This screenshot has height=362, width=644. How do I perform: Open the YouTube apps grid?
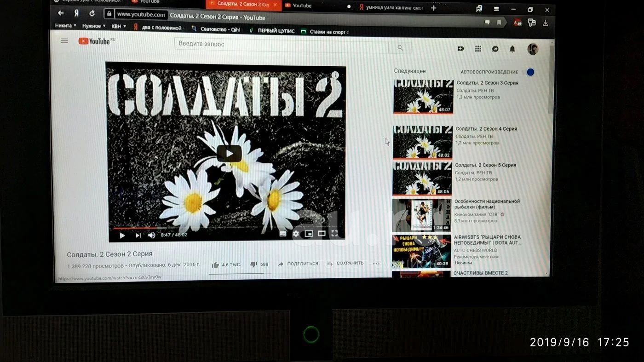coord(478,49)
